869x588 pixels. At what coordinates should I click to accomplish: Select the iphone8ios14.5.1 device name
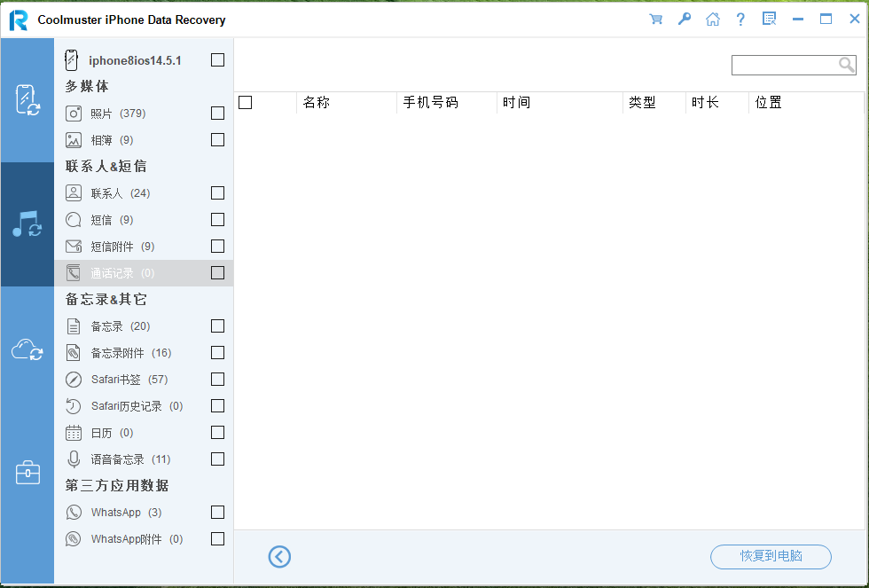(135, 60)
